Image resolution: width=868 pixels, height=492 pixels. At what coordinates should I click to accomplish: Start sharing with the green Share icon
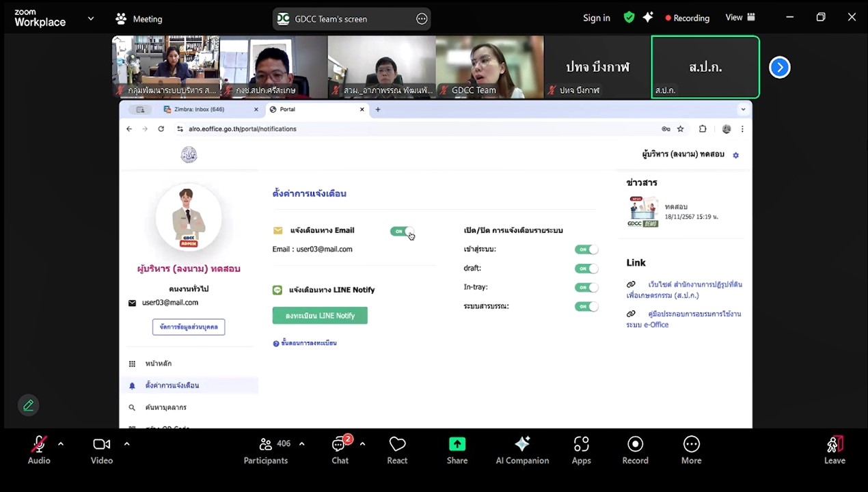point(457,444)
